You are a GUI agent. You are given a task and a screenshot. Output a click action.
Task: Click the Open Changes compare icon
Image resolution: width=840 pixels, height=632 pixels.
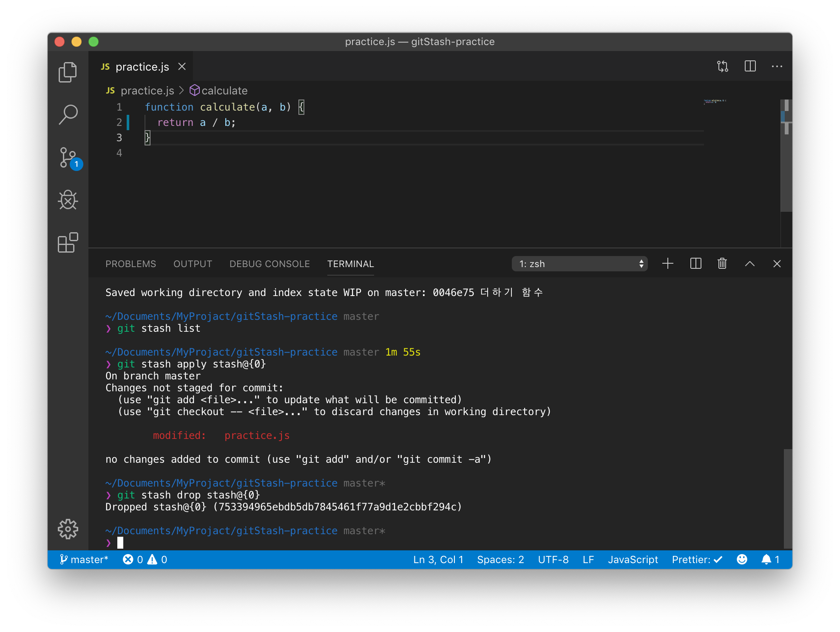(x=722, y=66)
